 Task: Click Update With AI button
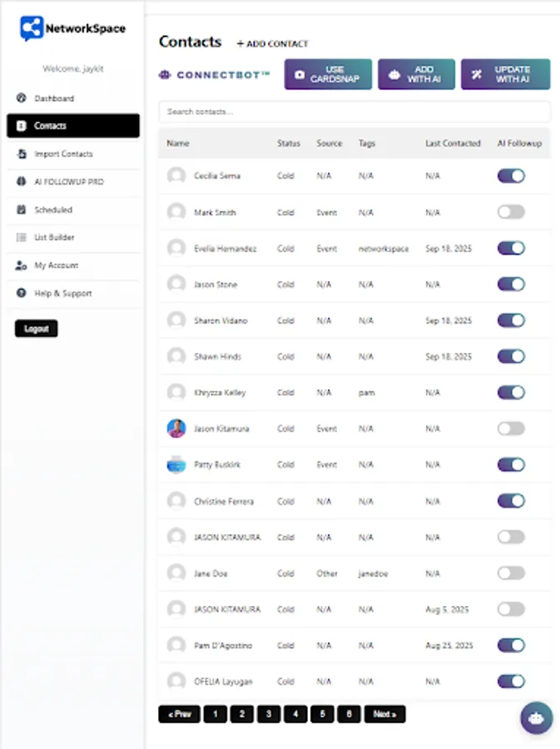click(x=505, y=74)
